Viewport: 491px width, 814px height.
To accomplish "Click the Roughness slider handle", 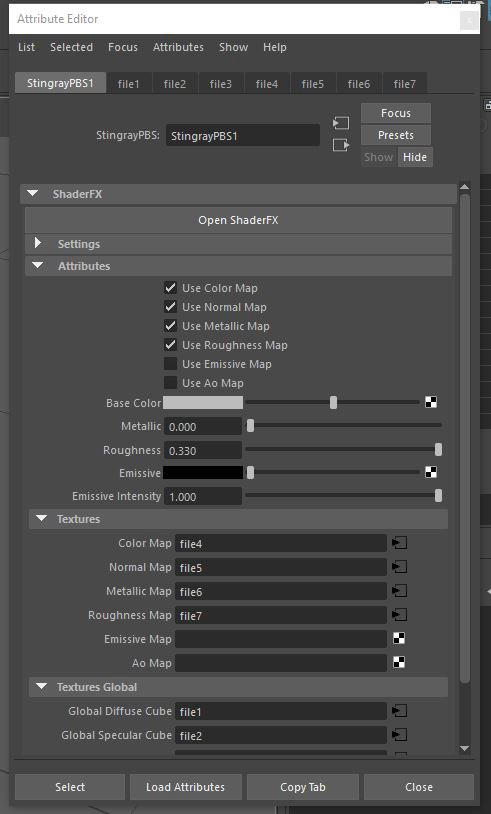I will [x=439, y=449].
